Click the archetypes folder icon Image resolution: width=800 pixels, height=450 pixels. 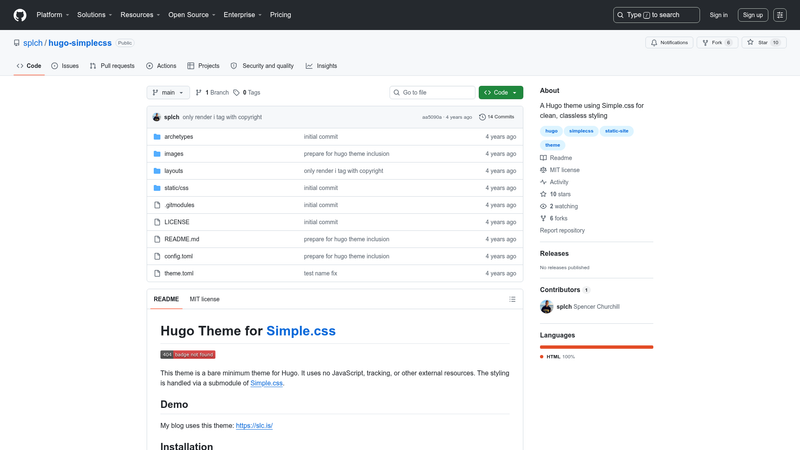pyautogui.click(x=157, y=137)
